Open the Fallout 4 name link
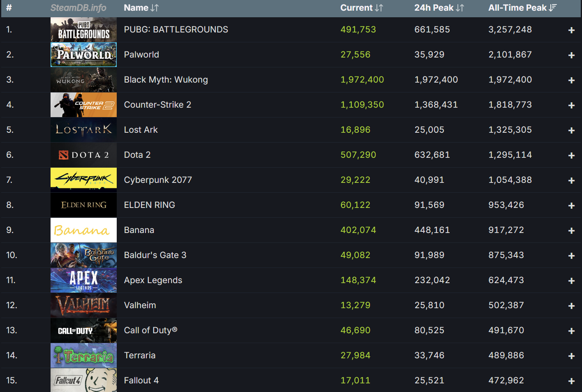This screenshot has width=582, height=392. click(x=141, y=380)
